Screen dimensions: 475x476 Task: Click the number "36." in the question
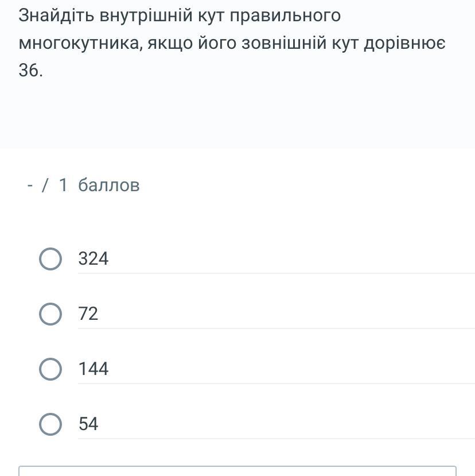tap(31, 71)
